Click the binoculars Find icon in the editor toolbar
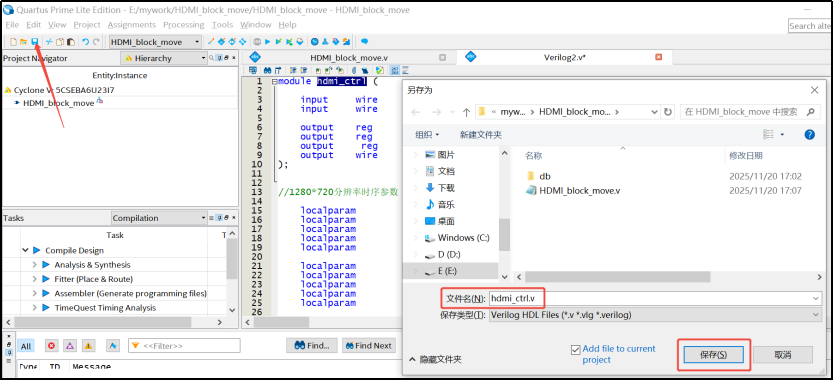The image size is (833, 380). (267, 70)
